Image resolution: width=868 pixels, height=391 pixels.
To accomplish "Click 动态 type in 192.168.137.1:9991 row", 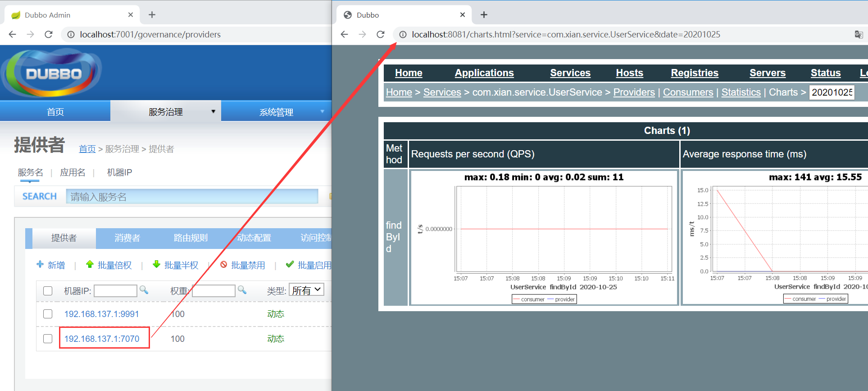I will coord(276,314).
